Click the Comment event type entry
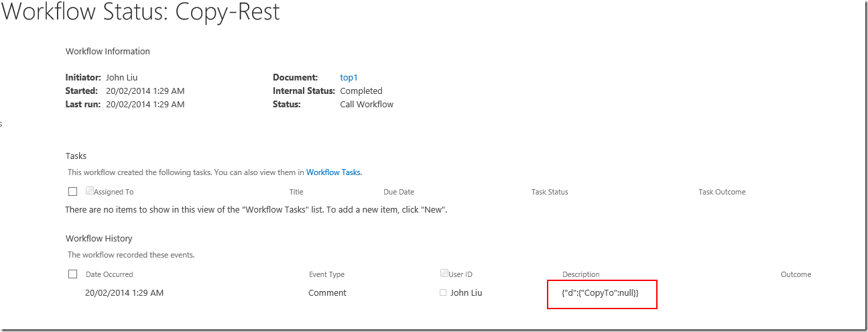The image size is (868, 332). pos(327,293)
